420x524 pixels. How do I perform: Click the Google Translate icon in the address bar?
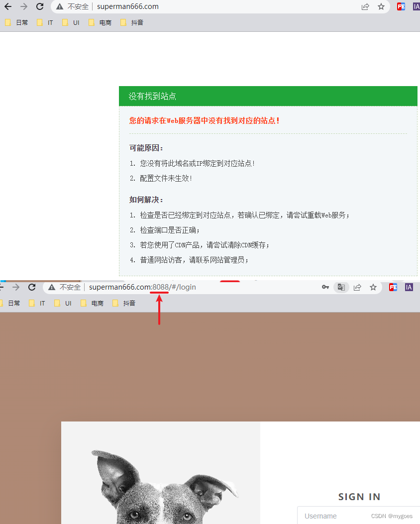[341, 287]
